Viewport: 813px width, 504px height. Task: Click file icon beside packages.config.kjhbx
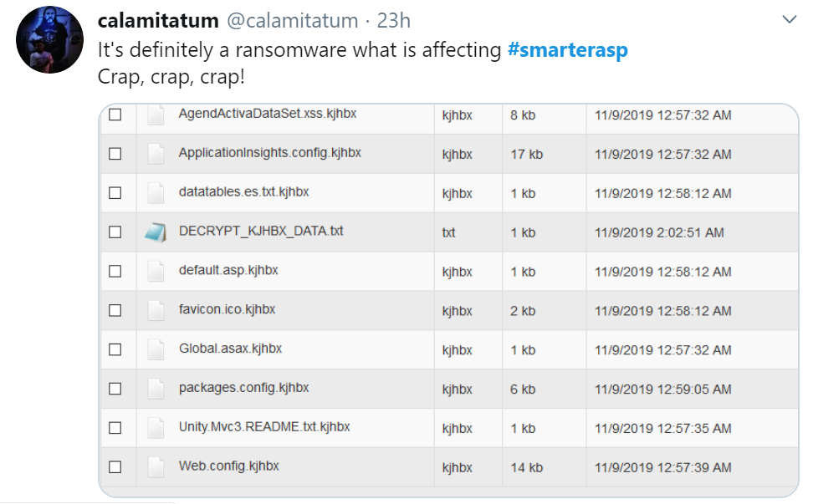click(x=156, y=389)
